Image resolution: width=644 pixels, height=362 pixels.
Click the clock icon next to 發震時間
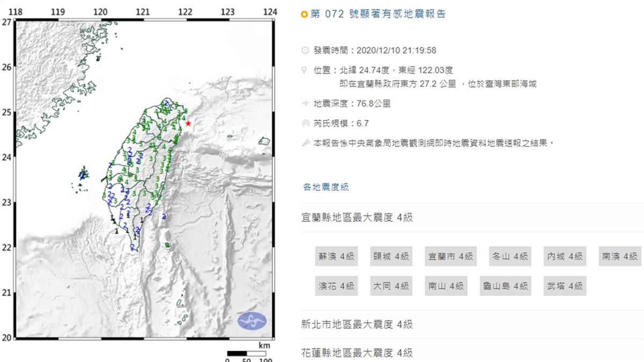pos(305,50)
